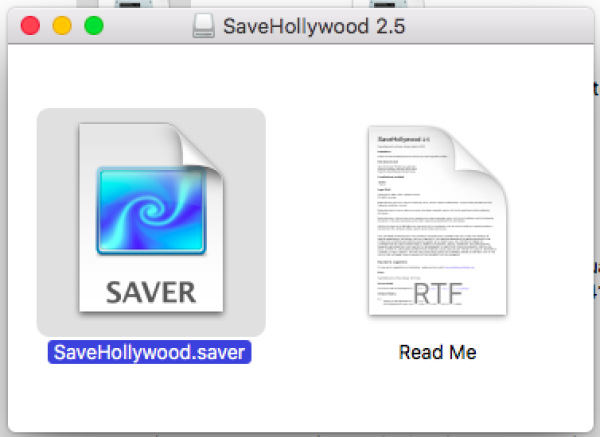Click empty white space below Read Me label
600x437 pixels.
coord(437,398)
